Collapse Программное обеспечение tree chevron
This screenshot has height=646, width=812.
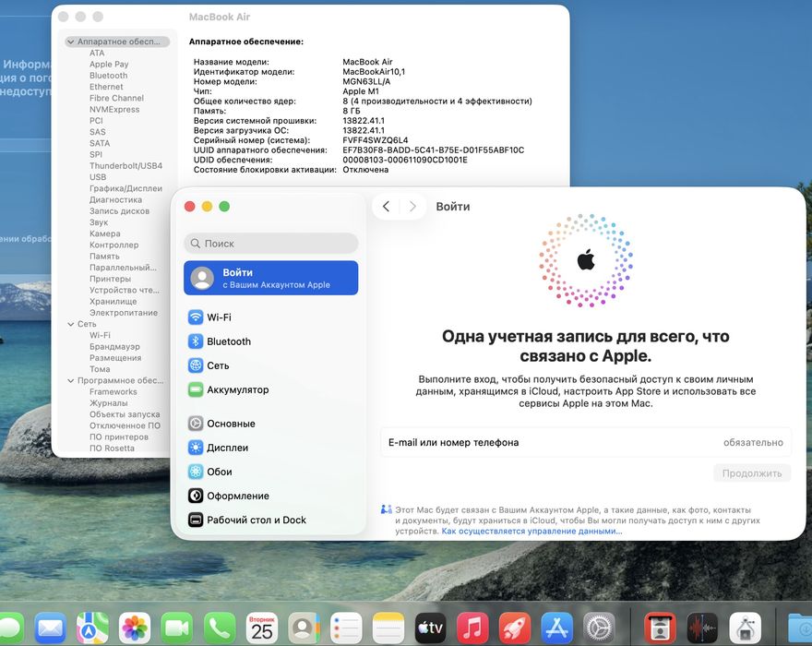click(71, 380)
